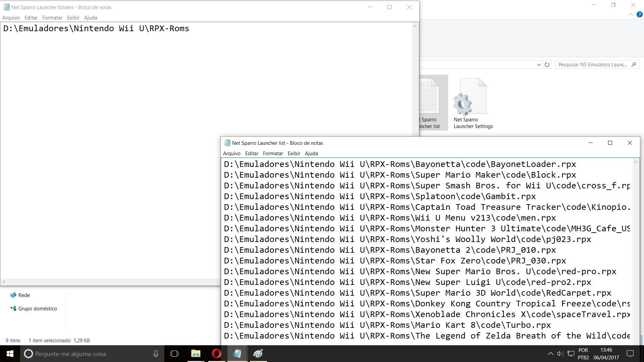Click scroll-up arrow in Launcher list Notepad
Viewport: 644px width, 362px height.
pos(636,162)
